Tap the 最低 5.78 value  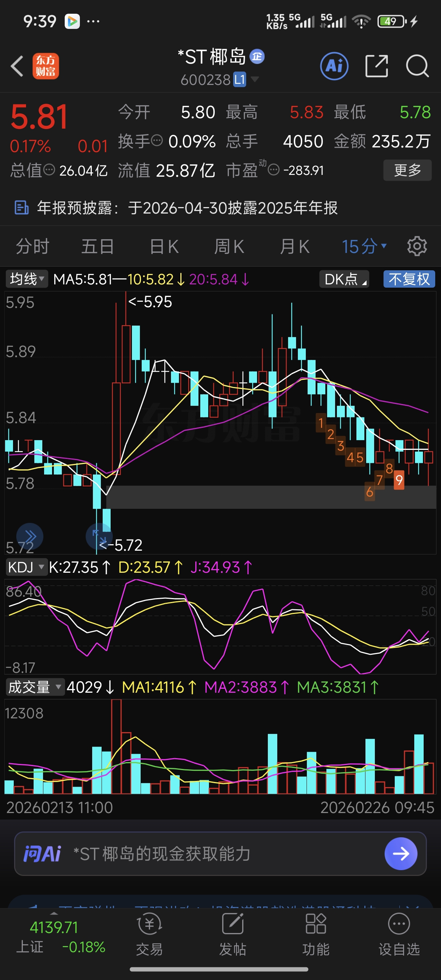(415, 112)
